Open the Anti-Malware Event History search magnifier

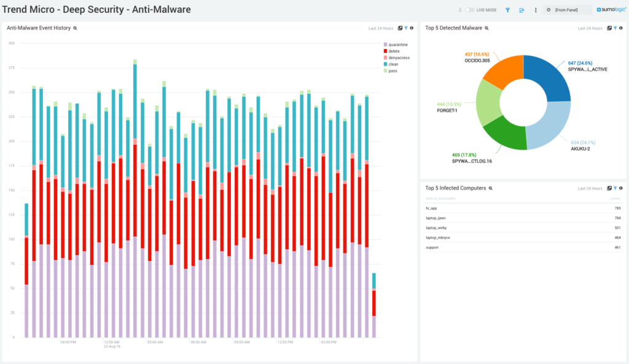tap(75, 28)
